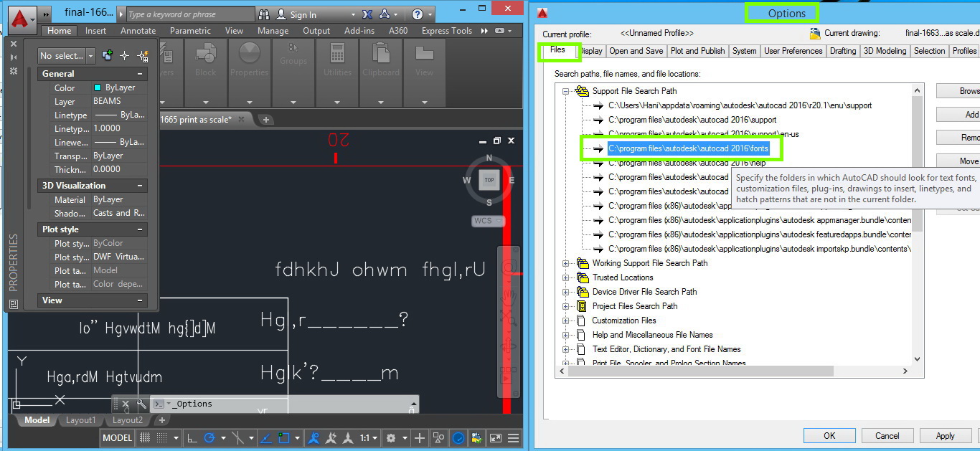Open the Properties palette menu icon

14,71
